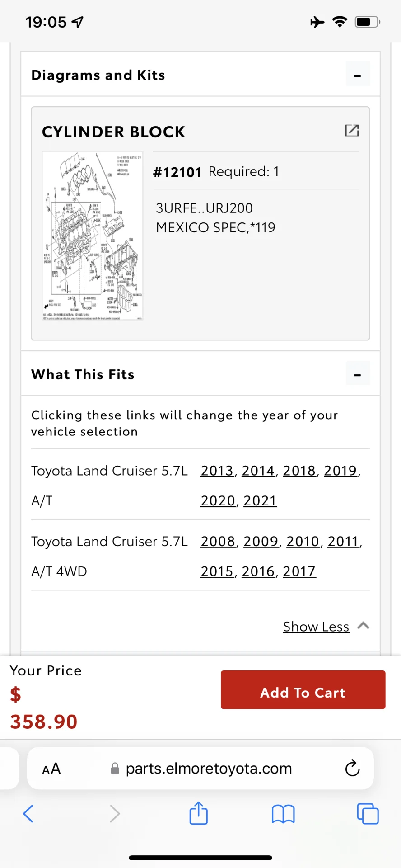
Task: Switch vehicle year to 2017
Action: click(x=299, y=571)
